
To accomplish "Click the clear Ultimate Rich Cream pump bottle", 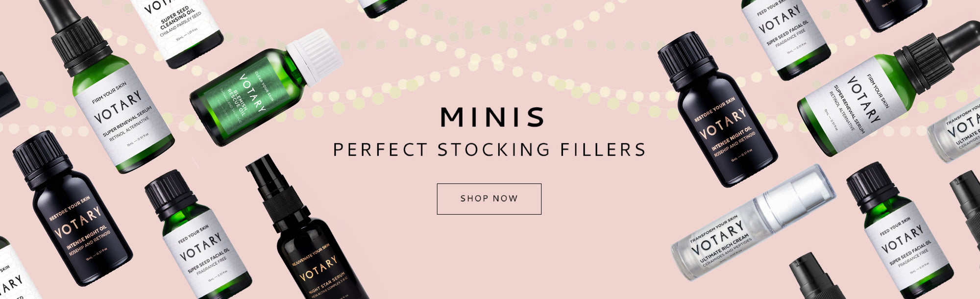I will click(752, 223).
